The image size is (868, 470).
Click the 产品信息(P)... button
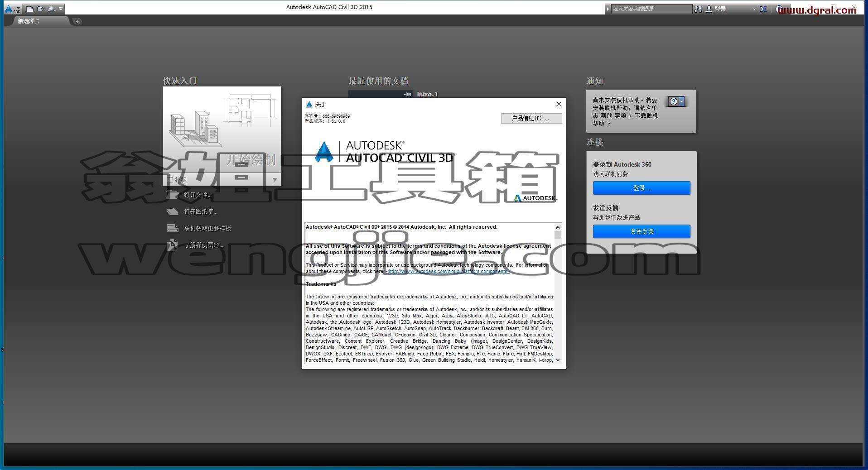pyautogui.click(x=531, y=118)
